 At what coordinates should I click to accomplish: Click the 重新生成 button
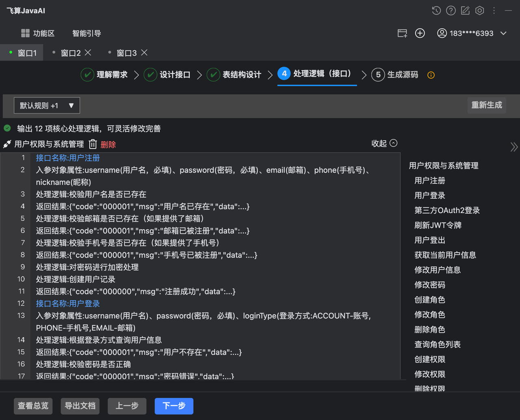coord(487,105)
